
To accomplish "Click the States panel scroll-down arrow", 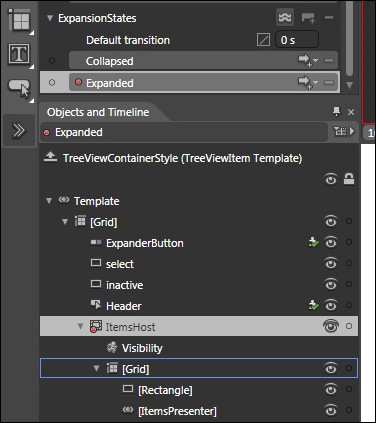I will pos(349,85).
